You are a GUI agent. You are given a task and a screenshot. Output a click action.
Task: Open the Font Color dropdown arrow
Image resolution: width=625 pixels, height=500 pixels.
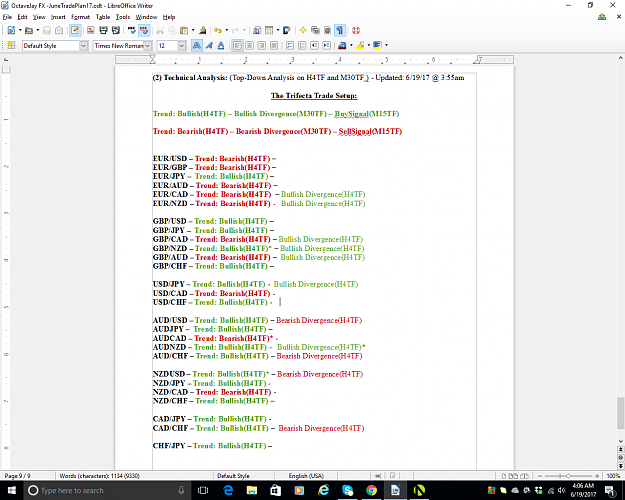pos(351,45)
